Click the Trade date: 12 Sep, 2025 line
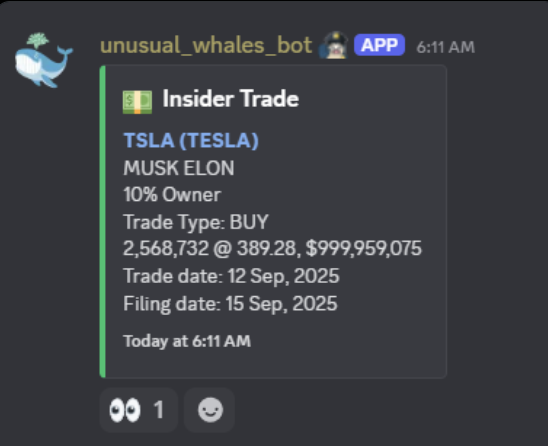The width and height of the screenshot is (548, 446). click(x=231, y=276)
